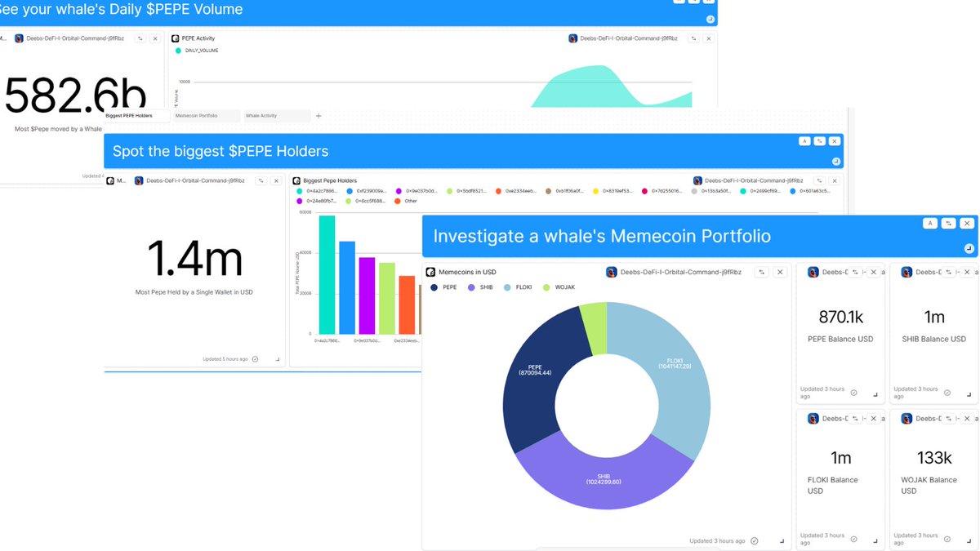980x551 pixels.
Task: Click the swap icon on PEPE Activity card
Action: (x=693, y=38)
